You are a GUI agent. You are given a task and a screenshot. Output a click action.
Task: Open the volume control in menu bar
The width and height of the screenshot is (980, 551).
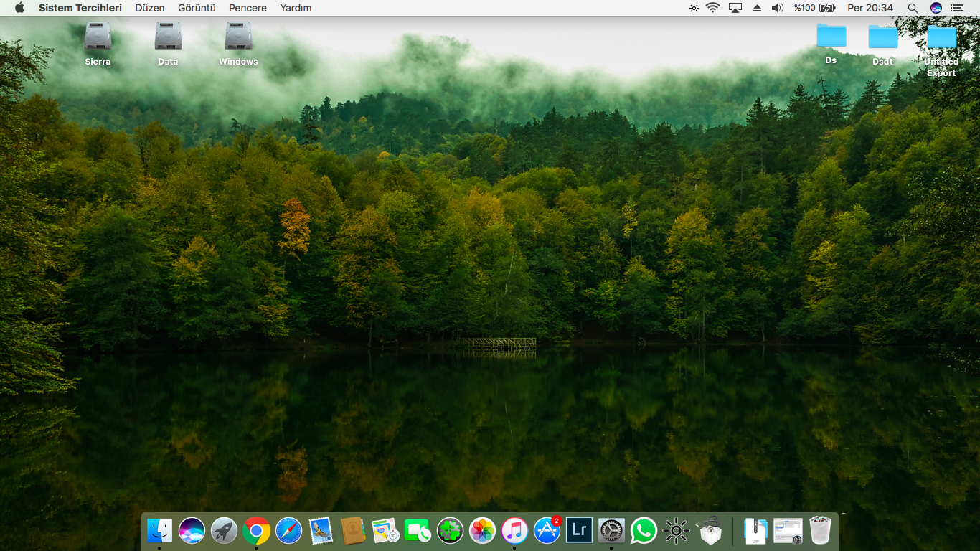(x=777, y=8)
